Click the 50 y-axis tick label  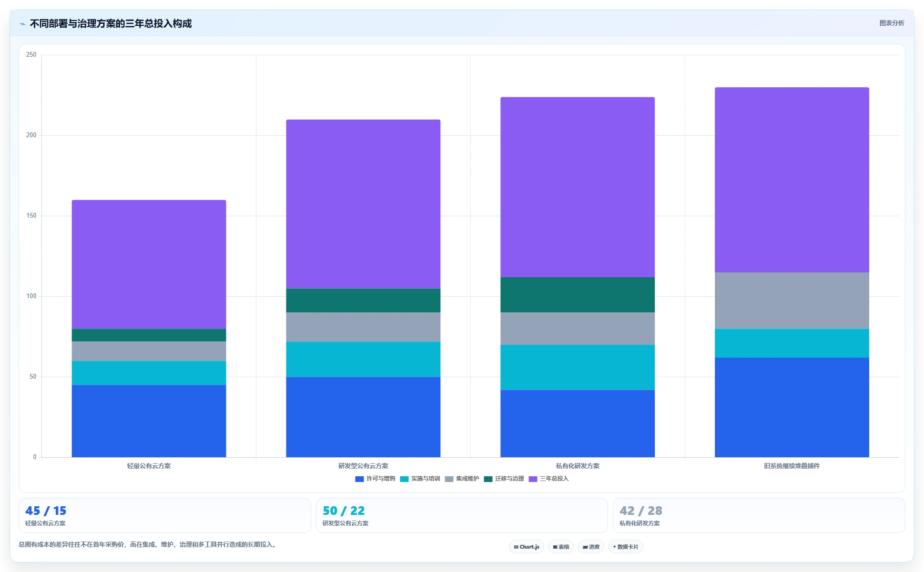click(x=33, y=377)
